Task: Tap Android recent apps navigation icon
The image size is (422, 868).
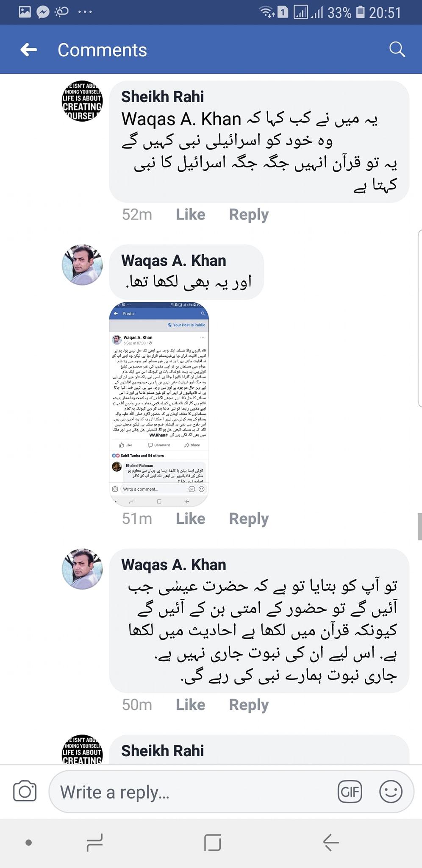Action: coord(94,843)
